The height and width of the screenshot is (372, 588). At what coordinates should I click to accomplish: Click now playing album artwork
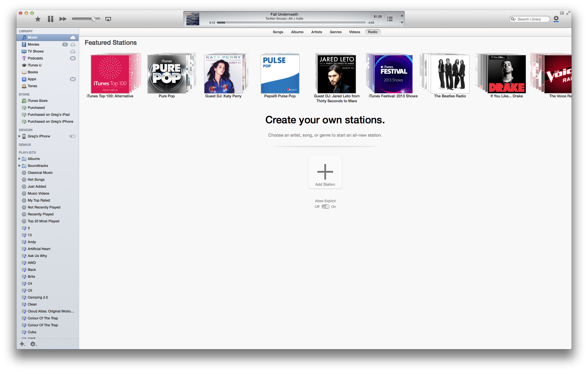(x=193, y=19)
